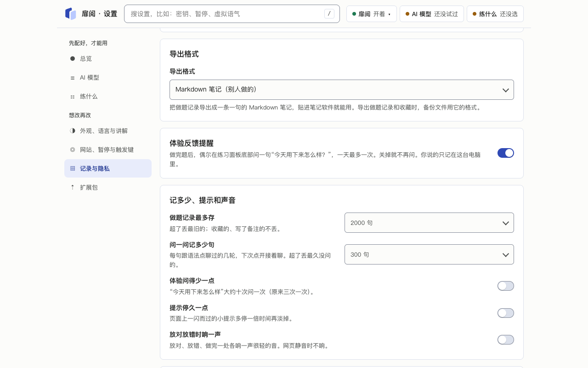Select 记录与隐私 in the sidebar
The height and width of the screenshot is (368, 588).
click(108, 168)
